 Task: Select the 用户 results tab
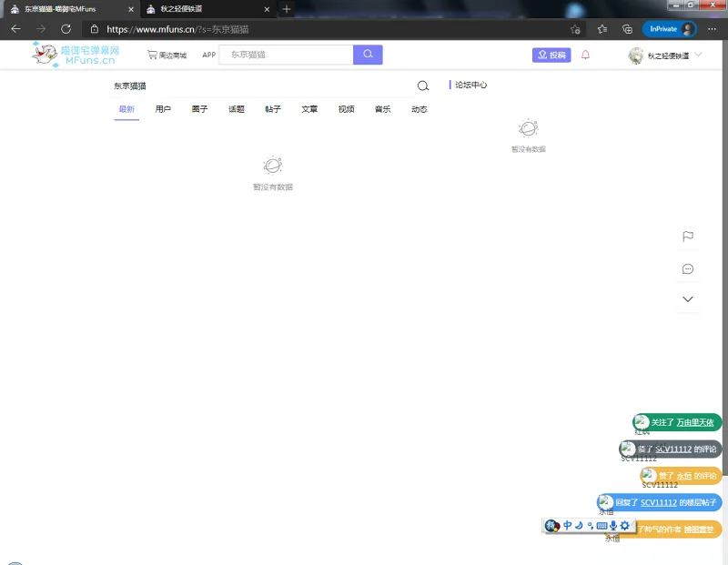[x=163, y=109]
